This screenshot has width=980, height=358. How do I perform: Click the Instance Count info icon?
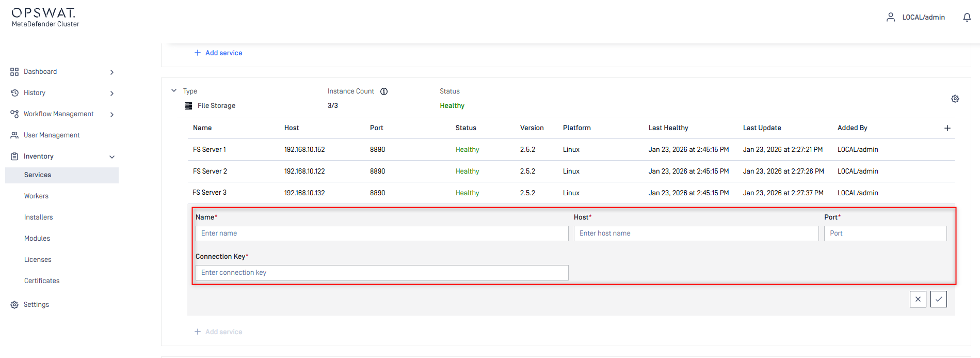click(x=384, y=91)
